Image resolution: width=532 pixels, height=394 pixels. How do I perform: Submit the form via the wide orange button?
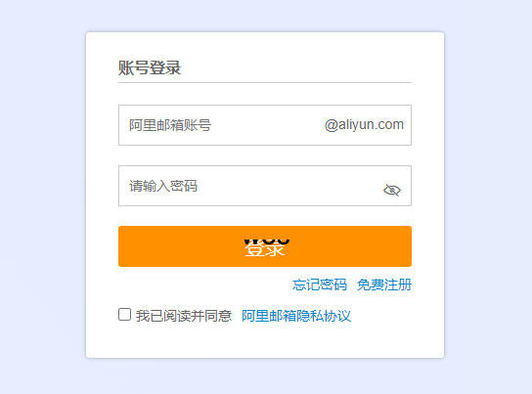(x=265, y=246)
